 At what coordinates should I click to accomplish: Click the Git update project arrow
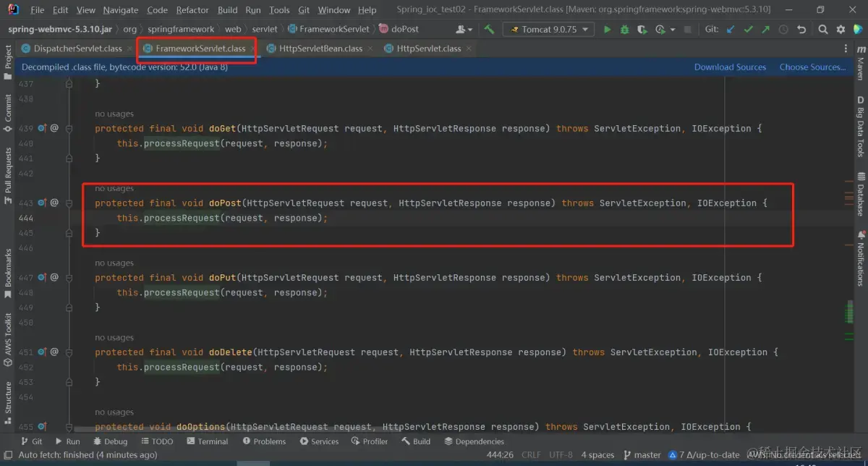coord(731,29)
